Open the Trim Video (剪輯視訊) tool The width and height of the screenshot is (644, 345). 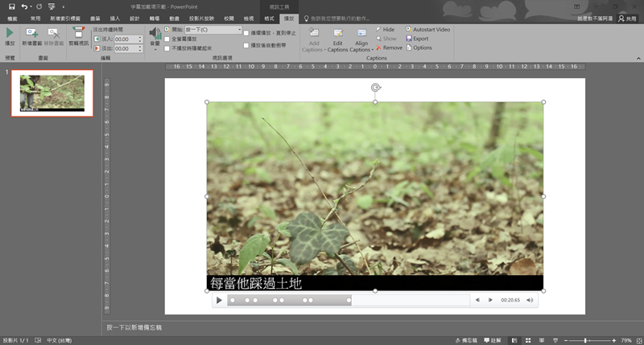pos(79,34)
